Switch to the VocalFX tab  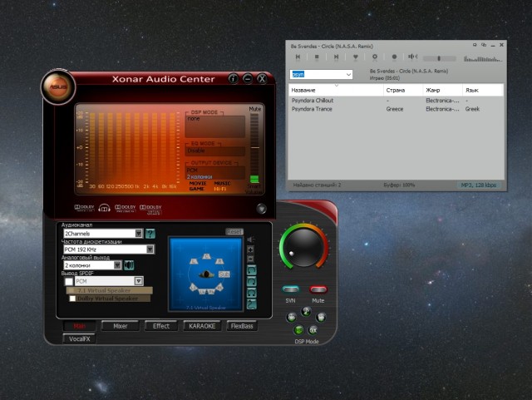(x=80, y=339)
